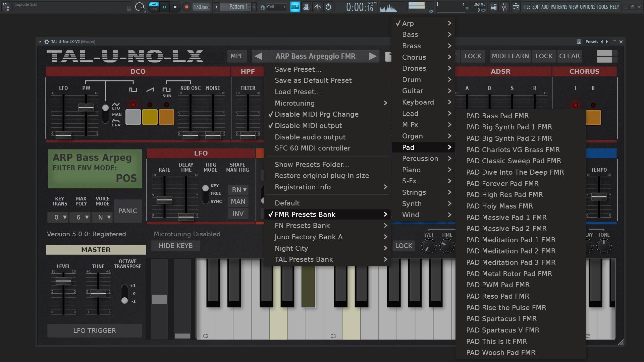Expand Microtuning submenu
Screen dimensions: 644x362
[327, 103]
